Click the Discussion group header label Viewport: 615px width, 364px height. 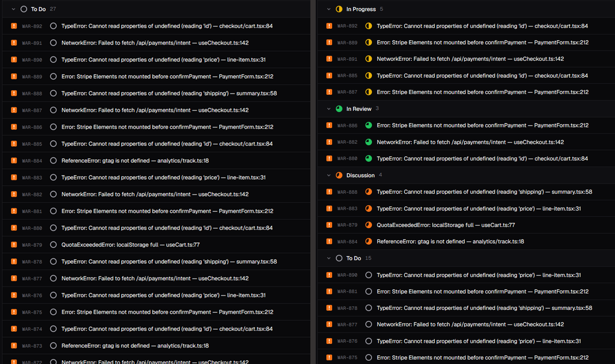click(x=360, y=175)
